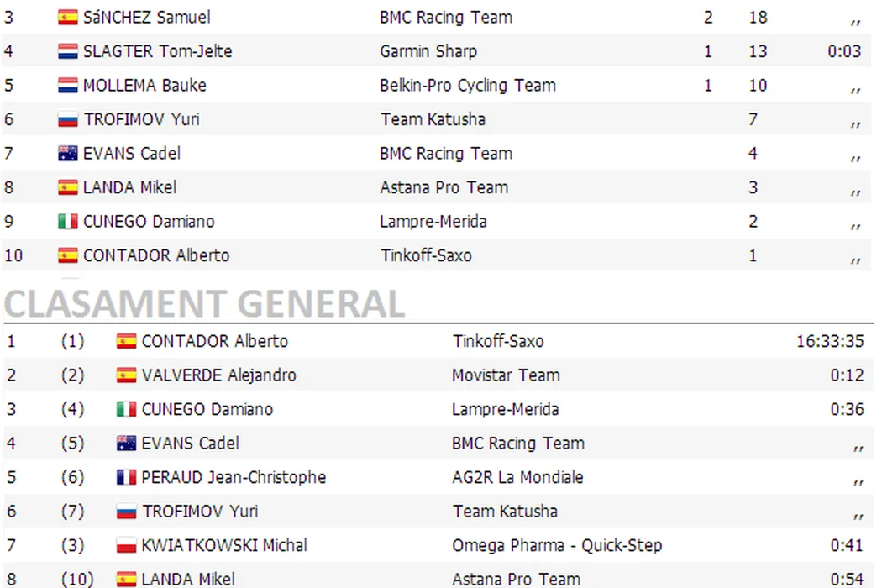The width and height of the screenshot is (882, 588).
Task: Click Russian flag by TROFIMOV in general classification
Action: [127, 512]
